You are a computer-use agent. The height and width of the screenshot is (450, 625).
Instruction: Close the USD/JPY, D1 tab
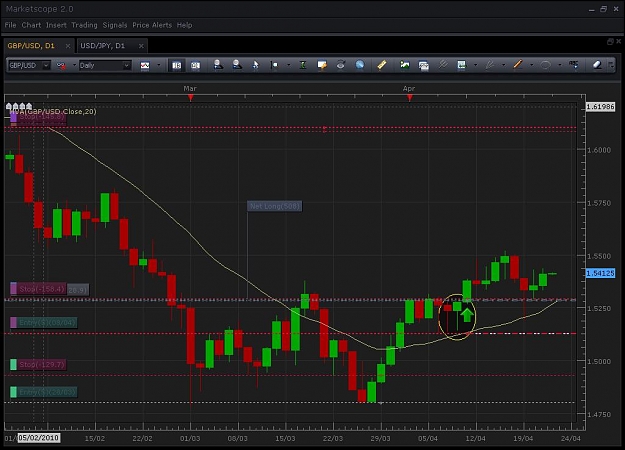(141, 46)
